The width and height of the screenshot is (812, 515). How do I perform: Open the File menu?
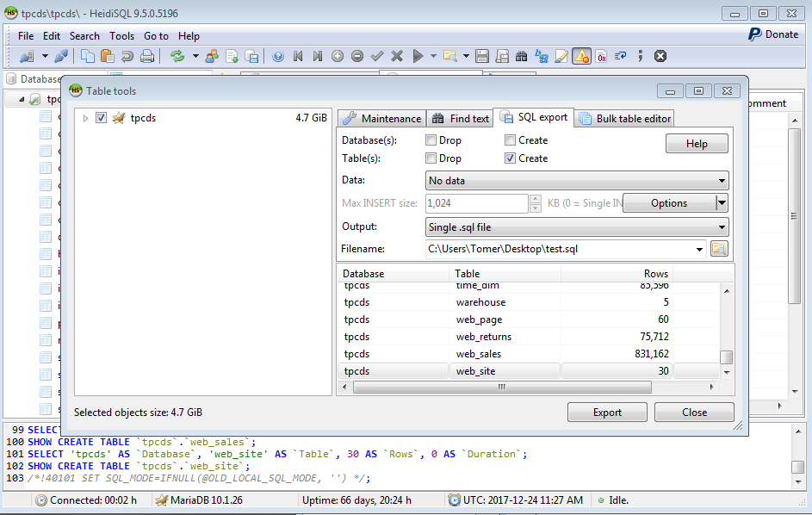26,36
